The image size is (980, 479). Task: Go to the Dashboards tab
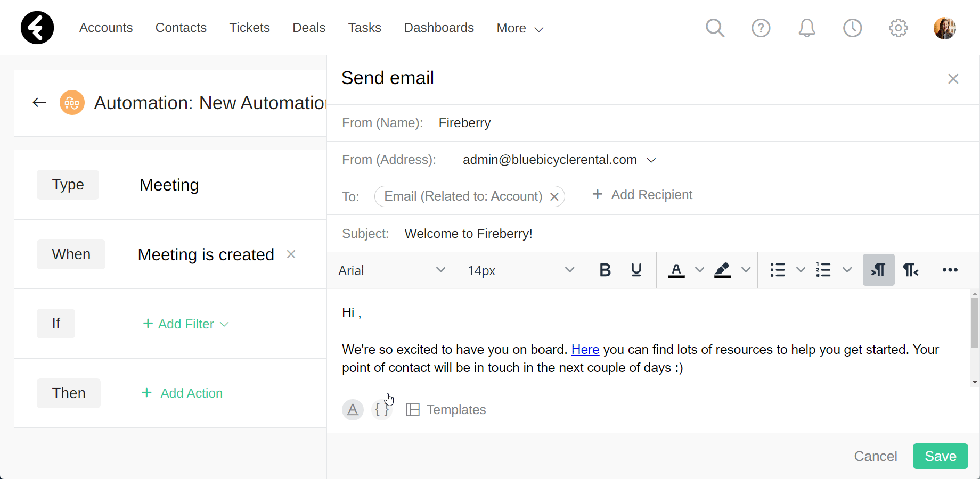pyautogui.click(x=439, y=28)
